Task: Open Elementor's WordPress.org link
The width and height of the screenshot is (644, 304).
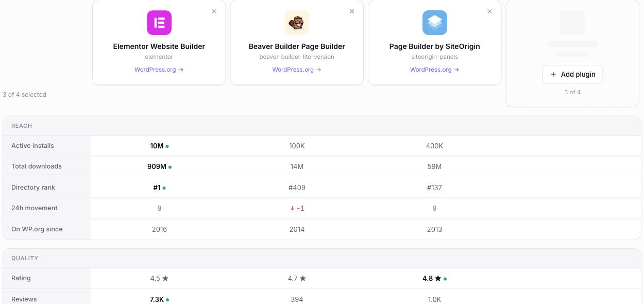Action: click(x=159, y=70)
